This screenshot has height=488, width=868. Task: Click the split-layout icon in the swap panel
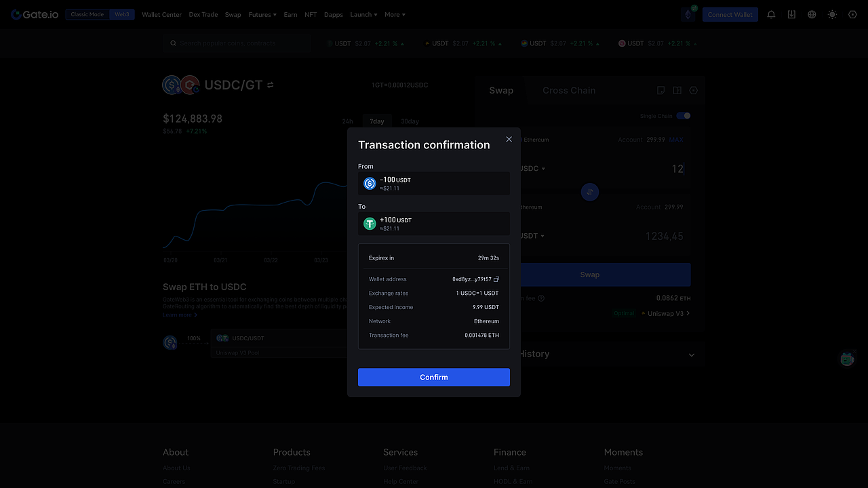click(x=677, y=90)
